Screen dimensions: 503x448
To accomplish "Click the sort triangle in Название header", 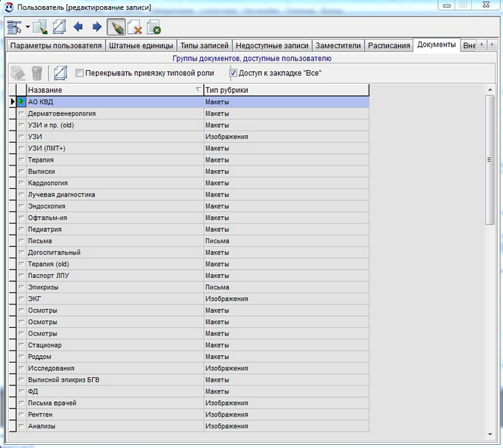I will (x=199, y=90).
